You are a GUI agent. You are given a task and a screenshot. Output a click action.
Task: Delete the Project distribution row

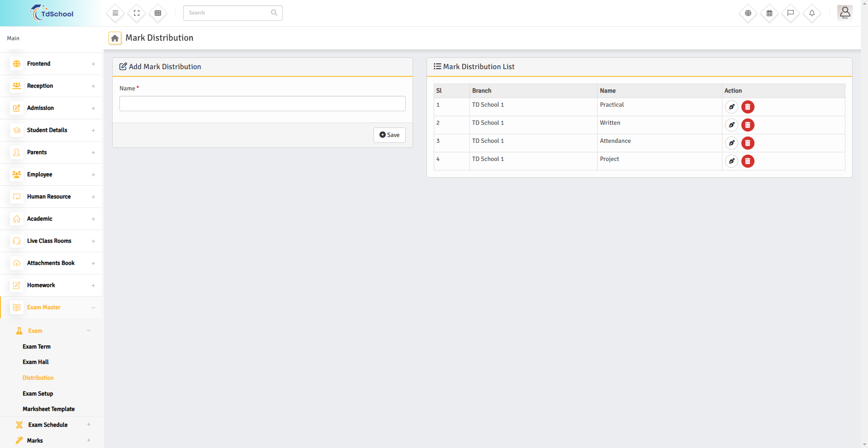click(x=748, y=161)
